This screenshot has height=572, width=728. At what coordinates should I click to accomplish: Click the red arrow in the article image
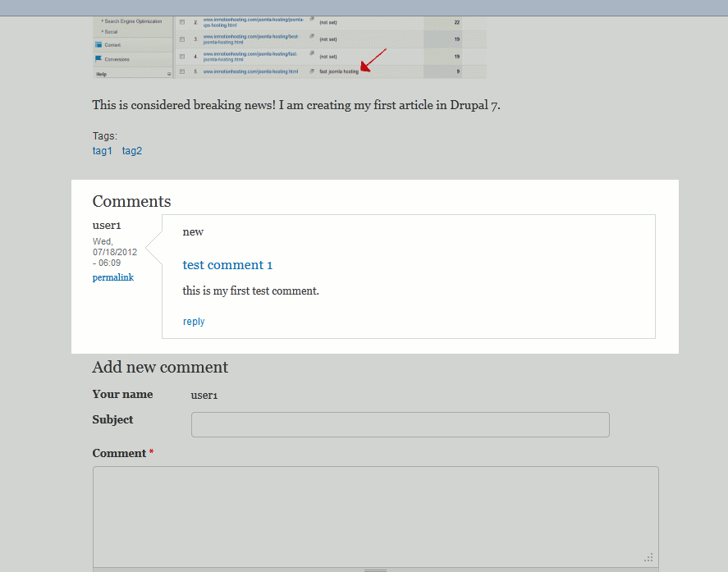coord(373,59)
